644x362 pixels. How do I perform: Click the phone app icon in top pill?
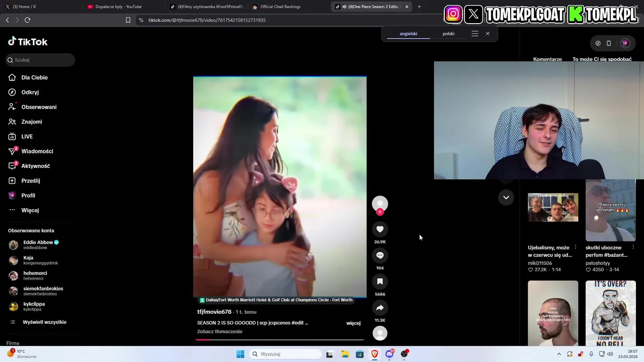[609, 43]
